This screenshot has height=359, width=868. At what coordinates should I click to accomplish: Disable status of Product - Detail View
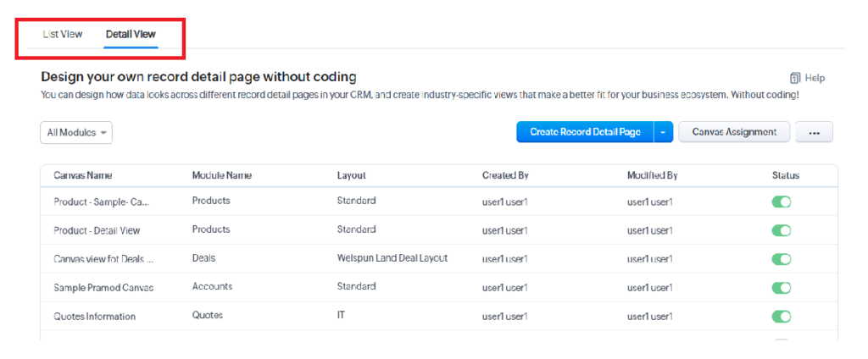click(x=781, y=230)
